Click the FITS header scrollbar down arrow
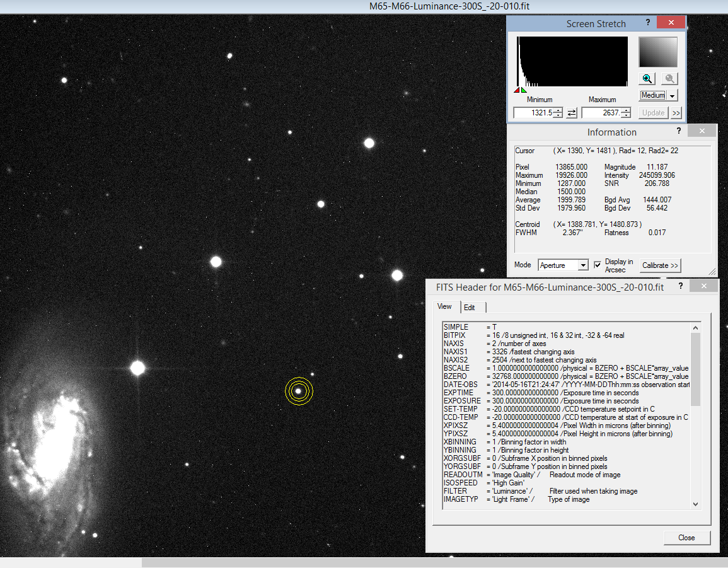The width and height of the screenshot is (728, 568). [696, 505]
